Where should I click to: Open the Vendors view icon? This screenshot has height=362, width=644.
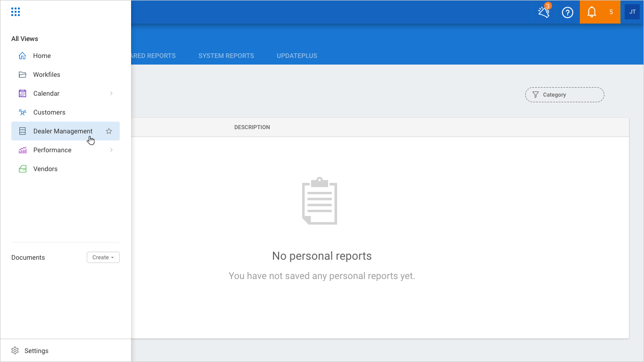click(x=22, y=169)
